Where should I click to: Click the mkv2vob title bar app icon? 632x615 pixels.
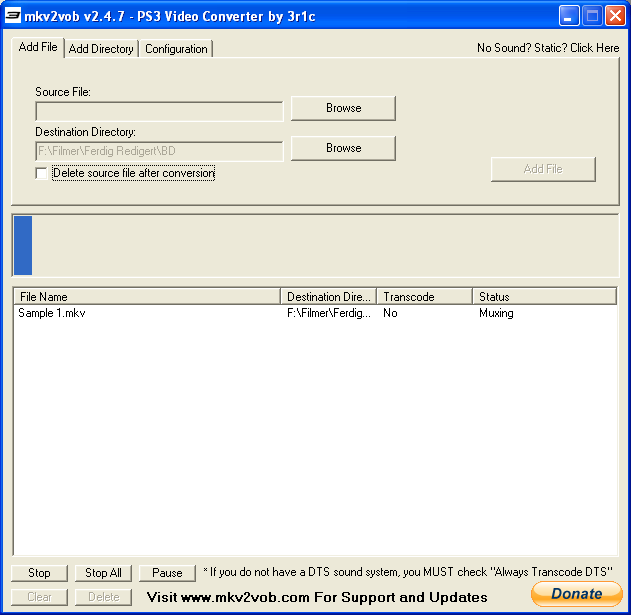12,16
